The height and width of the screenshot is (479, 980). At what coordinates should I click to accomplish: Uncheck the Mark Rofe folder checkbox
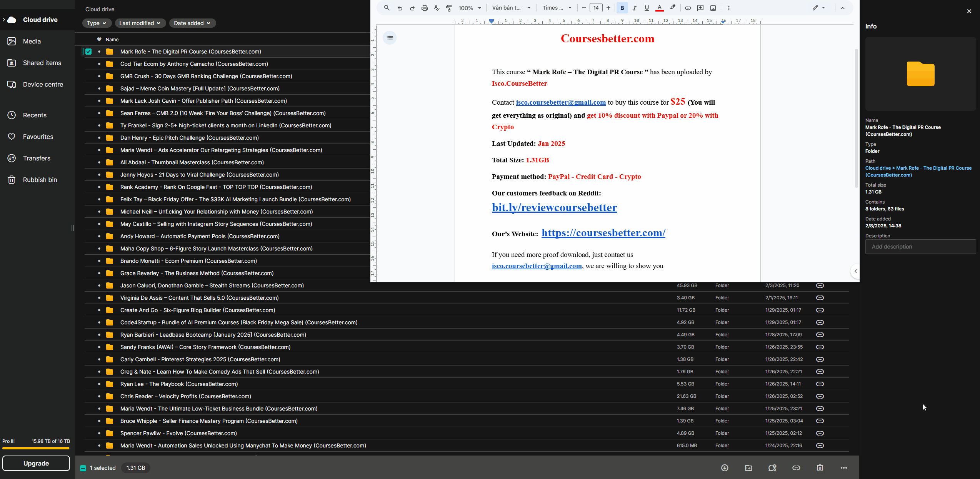(x=88, y=52)
